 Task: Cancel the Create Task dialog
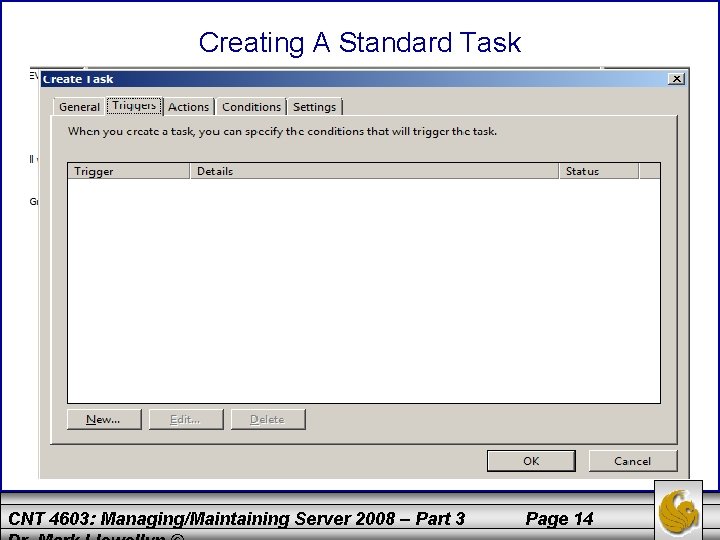pyautogui.click(x=633, y=461)
